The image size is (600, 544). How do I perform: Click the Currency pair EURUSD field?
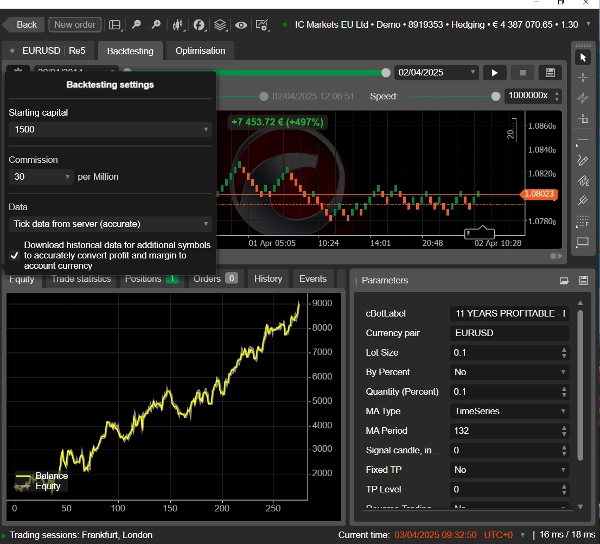click(x=509, y=333)
